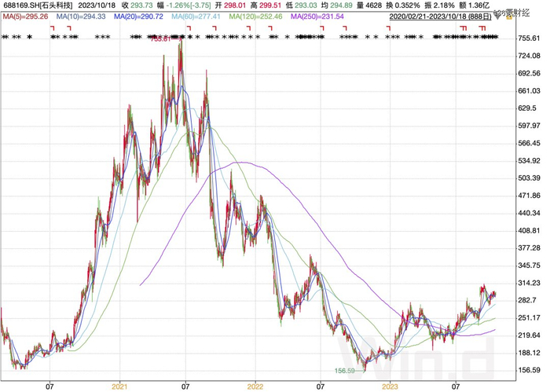Viewport: 550px width, 392px height.
Task: Click the 471.86 price axis label
Action: [x=529, y=196]
